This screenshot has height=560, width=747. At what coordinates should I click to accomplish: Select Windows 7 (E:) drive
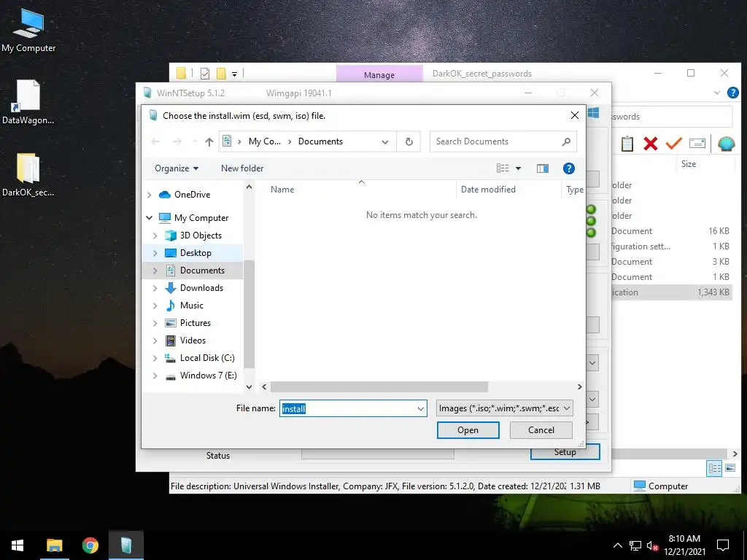(x=208, y=376)
